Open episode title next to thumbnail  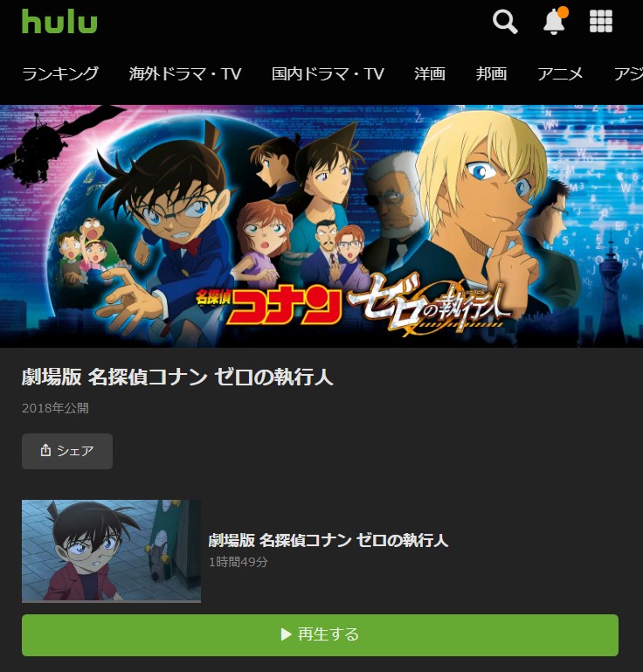[x=328, y=540]
